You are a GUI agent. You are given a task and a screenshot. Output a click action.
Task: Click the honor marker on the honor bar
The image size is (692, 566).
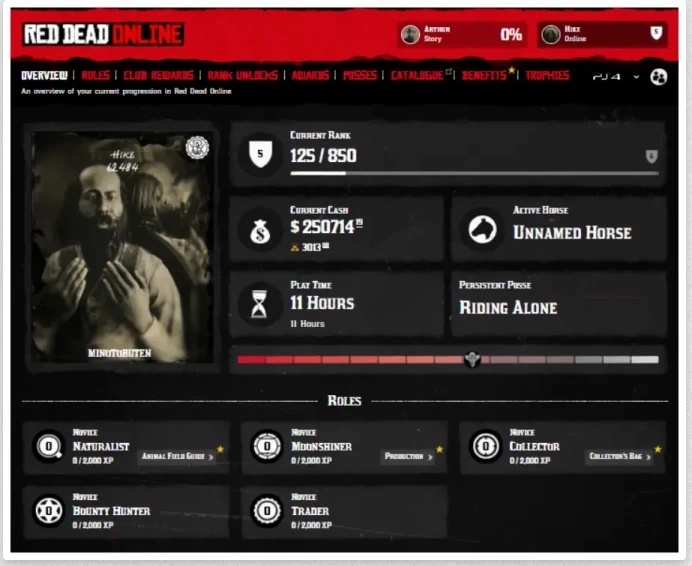[x=472, y=359]
